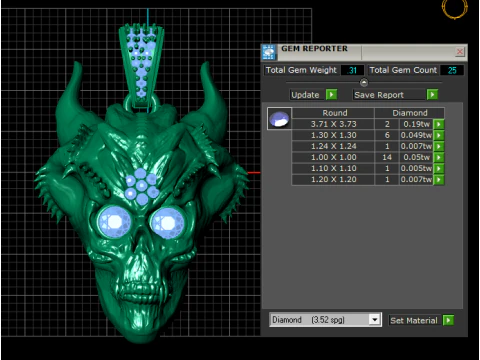Viewport: 480px width, 360px height.
Task: Click the round gem thumbnail
Action: pos(279,119)
